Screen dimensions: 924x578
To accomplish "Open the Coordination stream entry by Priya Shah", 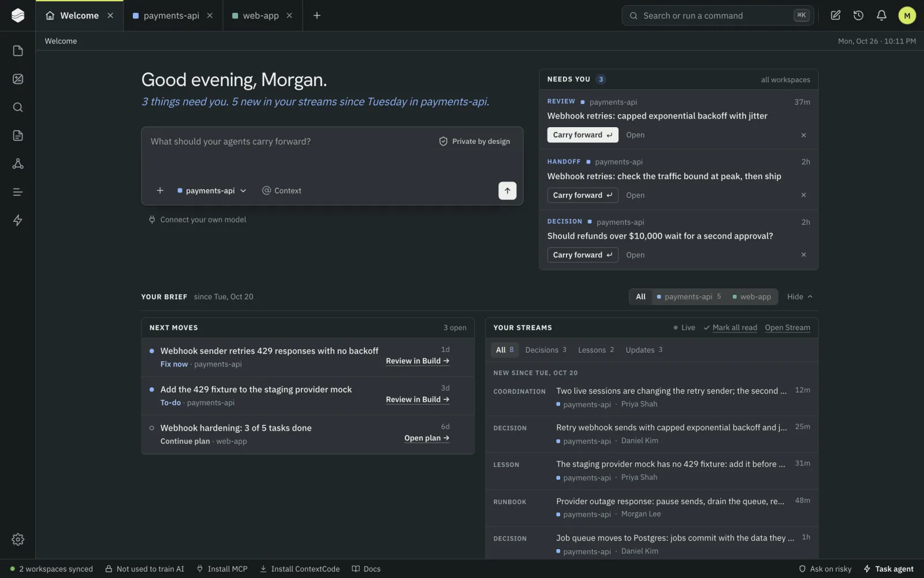I will (652, 397).
